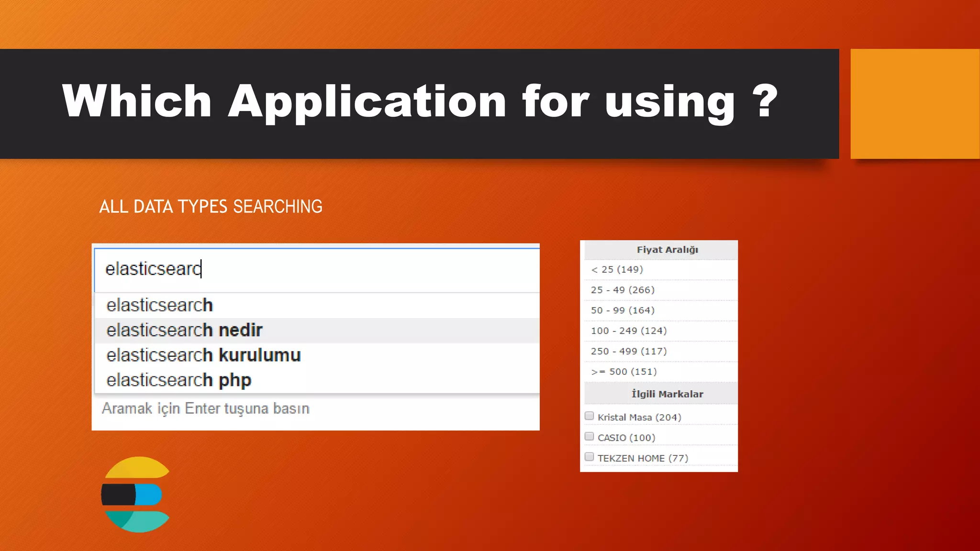Select the "elasticsearch" suggestion
The width and height of the screenshot is (980, 551).
(x=317, y=305)
